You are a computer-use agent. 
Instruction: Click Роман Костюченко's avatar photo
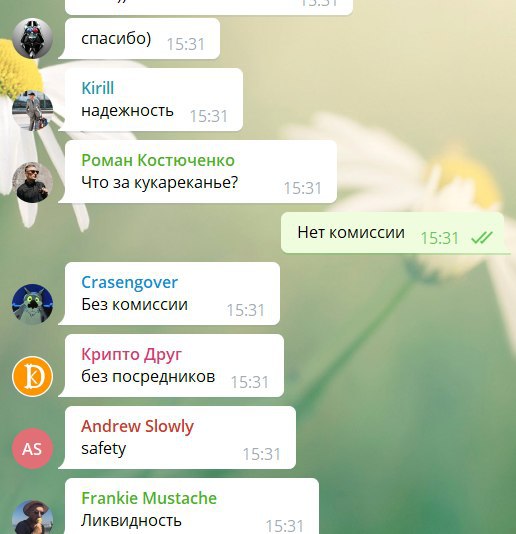click(x=32, y=183)
